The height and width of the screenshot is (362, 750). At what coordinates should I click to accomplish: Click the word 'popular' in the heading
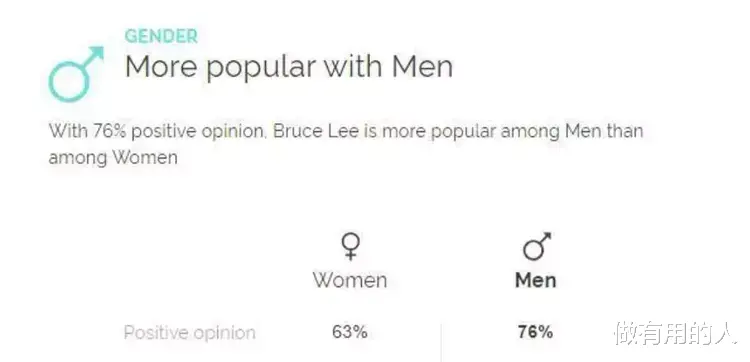(x=260, y=68)
